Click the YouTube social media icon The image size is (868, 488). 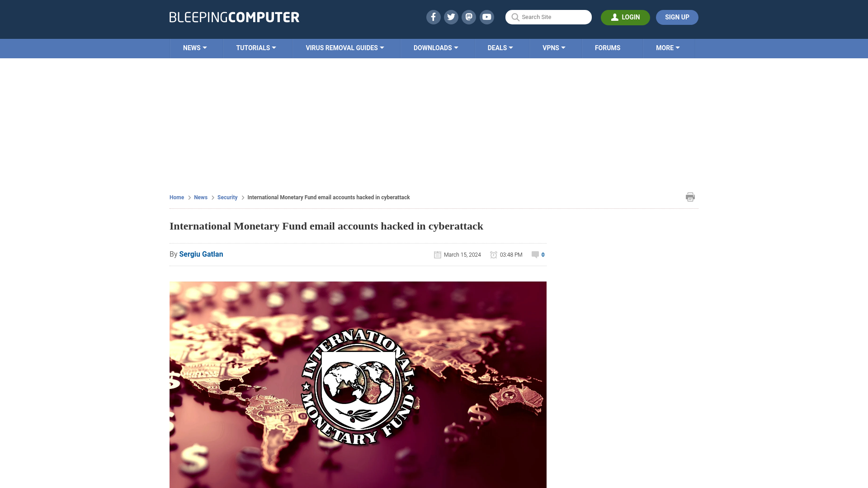click(486, 17)
